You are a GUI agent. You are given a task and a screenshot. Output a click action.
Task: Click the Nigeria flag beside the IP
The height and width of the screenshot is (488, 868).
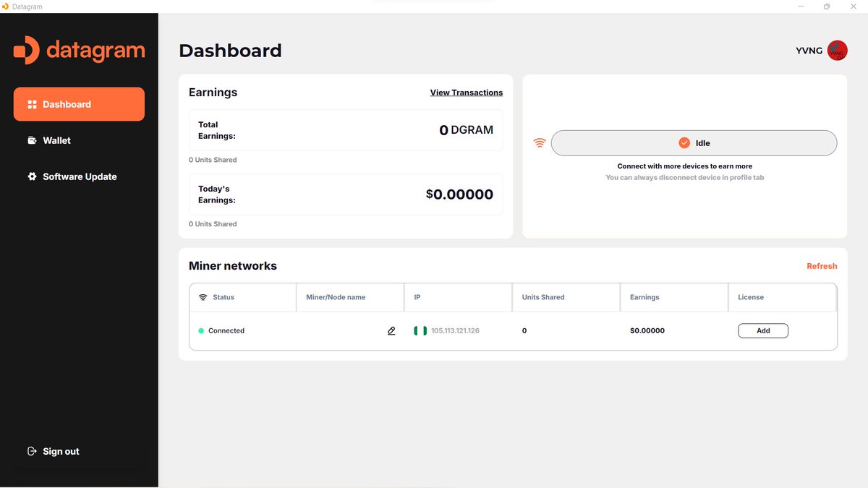pyautogui.click(x=420, y=330)
